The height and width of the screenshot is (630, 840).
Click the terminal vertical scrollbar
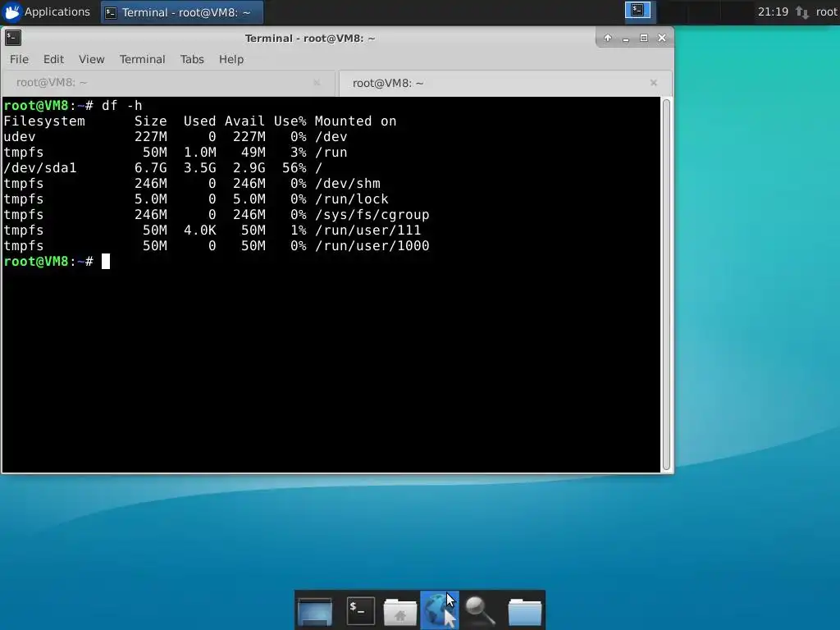click(666, 285)
